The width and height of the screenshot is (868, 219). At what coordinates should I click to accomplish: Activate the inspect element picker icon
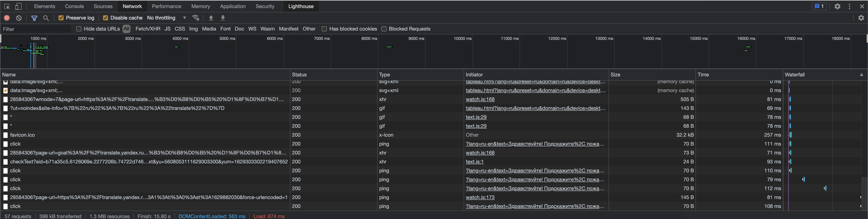pyautogui.click(x=7, y=6)
